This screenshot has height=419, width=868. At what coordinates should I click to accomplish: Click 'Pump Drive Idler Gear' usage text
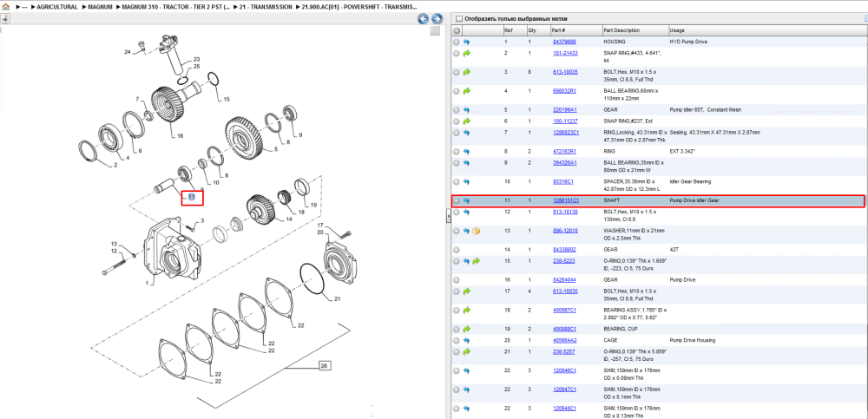click(694, 200)
